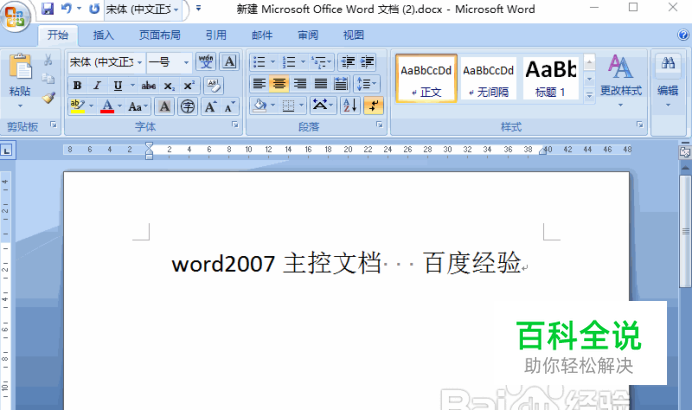Cut selection with scissors icon
Screen dimensions: 692x410
click(48, 60)
